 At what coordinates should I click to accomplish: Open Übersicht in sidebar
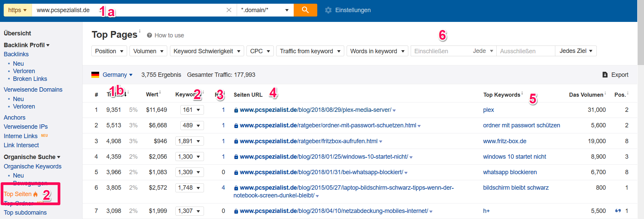point(18,33)
